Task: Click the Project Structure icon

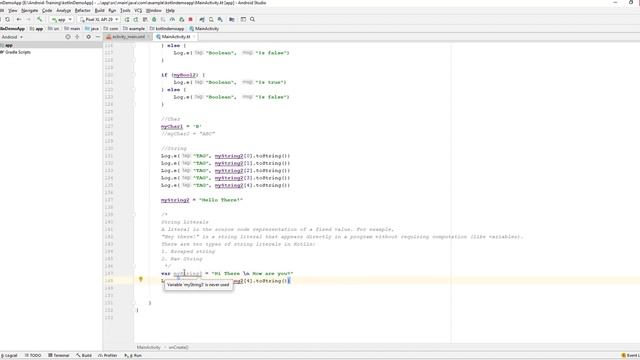Action: (x=231, y=19)
